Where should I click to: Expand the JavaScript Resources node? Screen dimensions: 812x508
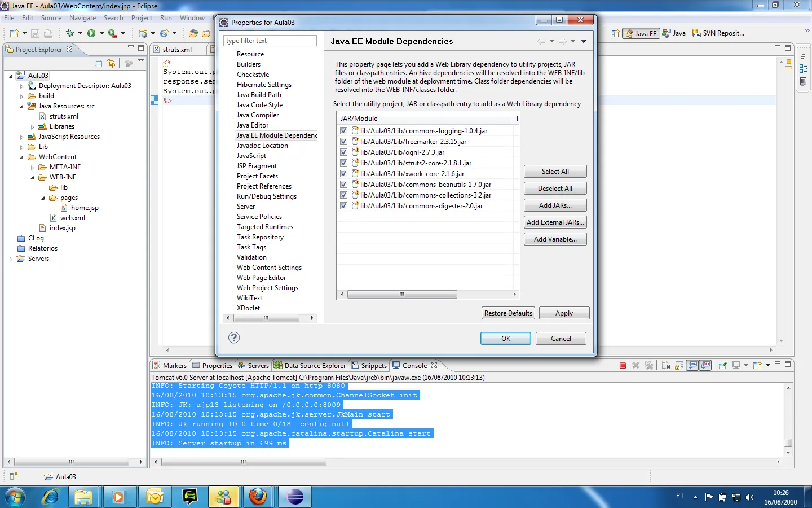coord(21,137)
